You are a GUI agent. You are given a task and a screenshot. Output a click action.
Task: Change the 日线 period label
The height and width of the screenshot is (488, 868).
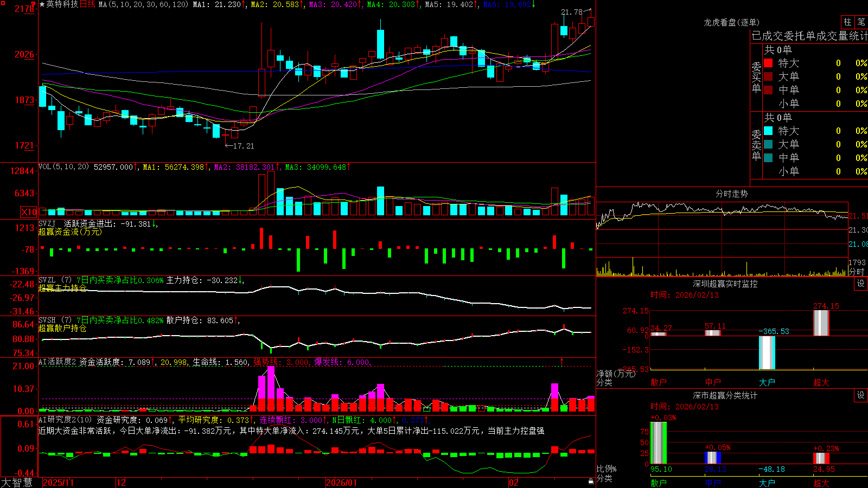tap(87, 4)
